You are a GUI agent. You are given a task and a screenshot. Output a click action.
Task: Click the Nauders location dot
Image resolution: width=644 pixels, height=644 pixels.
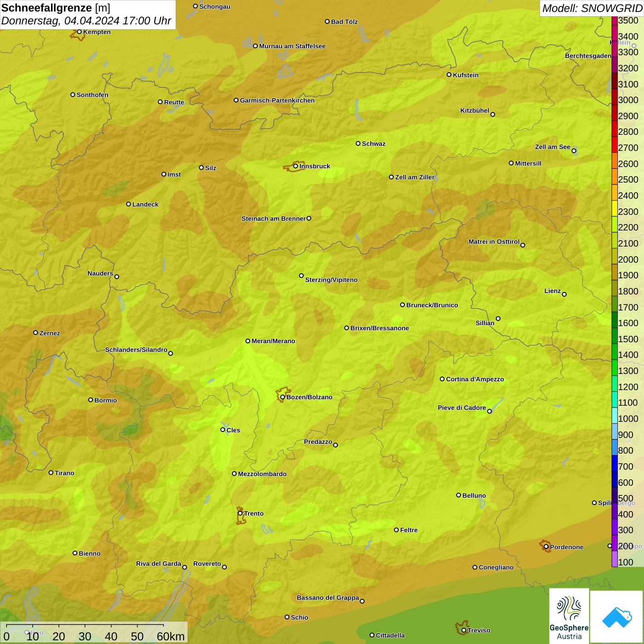click(117, 276)
